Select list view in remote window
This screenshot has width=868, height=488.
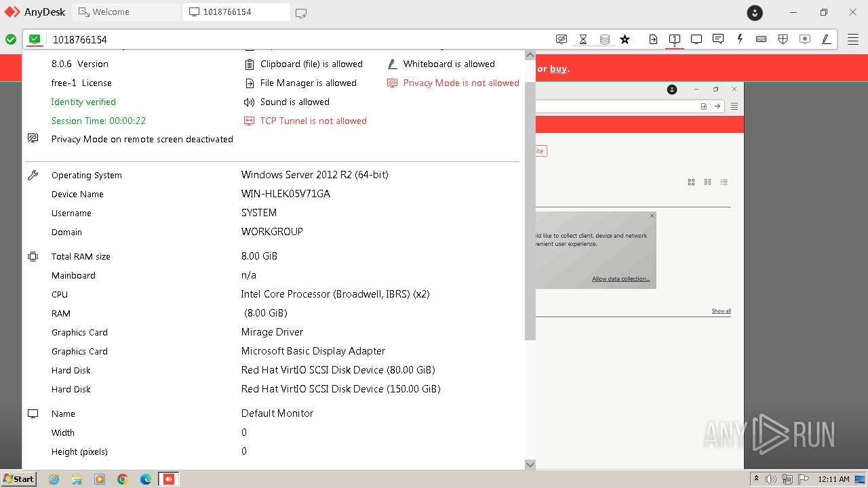(x=724, y=182)
